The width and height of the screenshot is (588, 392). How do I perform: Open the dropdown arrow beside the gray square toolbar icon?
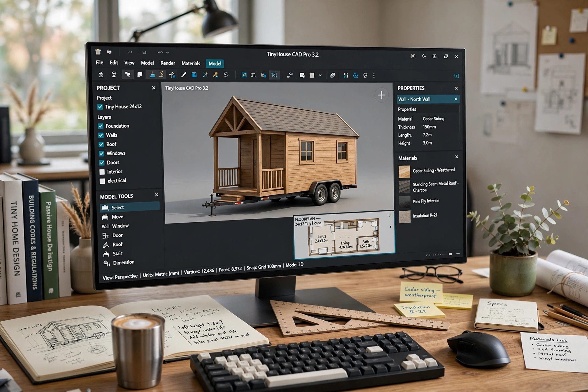(320, 75)
